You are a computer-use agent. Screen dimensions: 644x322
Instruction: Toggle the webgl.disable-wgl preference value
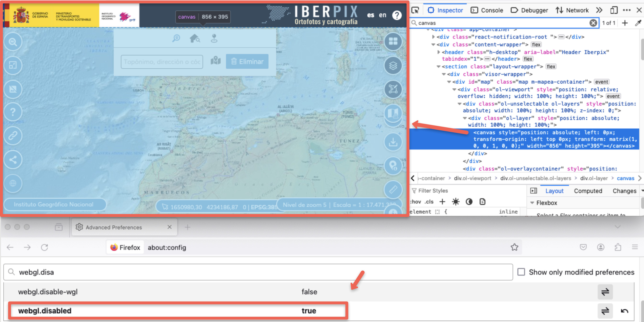[x=605, y=292]
